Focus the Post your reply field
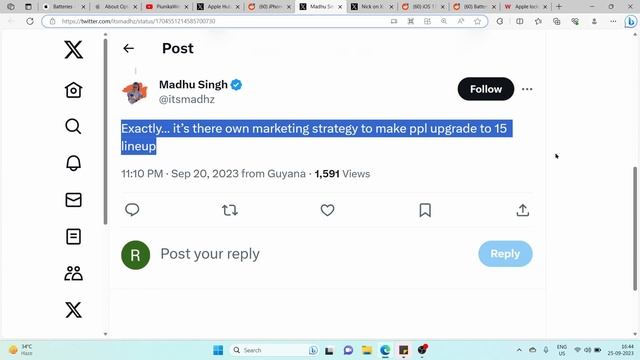The width and height of the screenshot is (640, 360). (x=314, y=254)
